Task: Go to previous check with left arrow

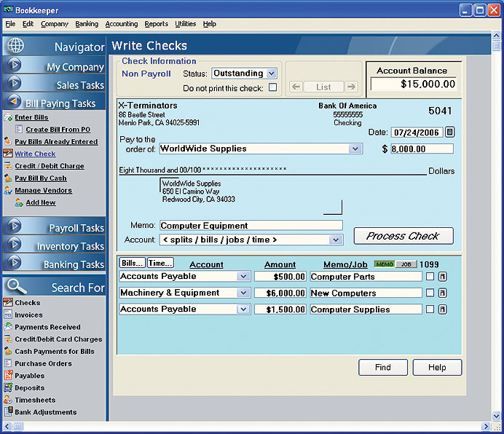Action: pos(296,87)
